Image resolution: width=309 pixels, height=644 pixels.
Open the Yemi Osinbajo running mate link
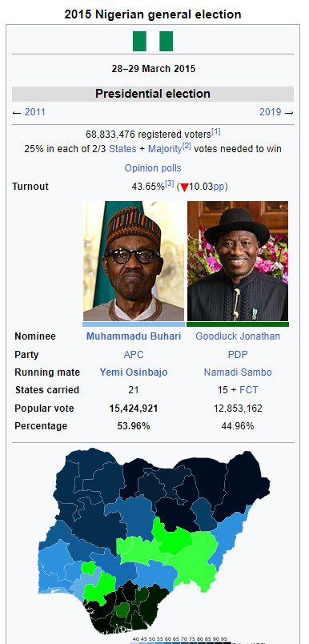click(134, 372)
